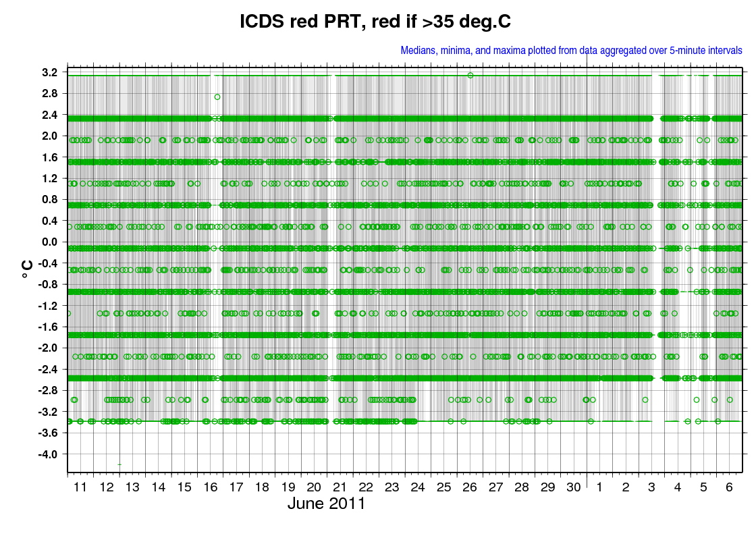The image size is (756, 540).
Task: Click the y-axis tick label 0.8
Action: coord(50,200)
